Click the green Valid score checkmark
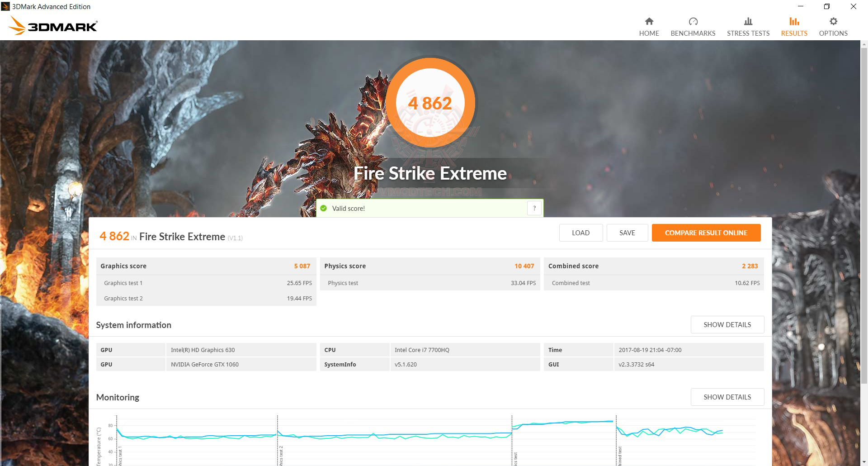This screenshot has width=868, height=466. (x=324, y=208)
